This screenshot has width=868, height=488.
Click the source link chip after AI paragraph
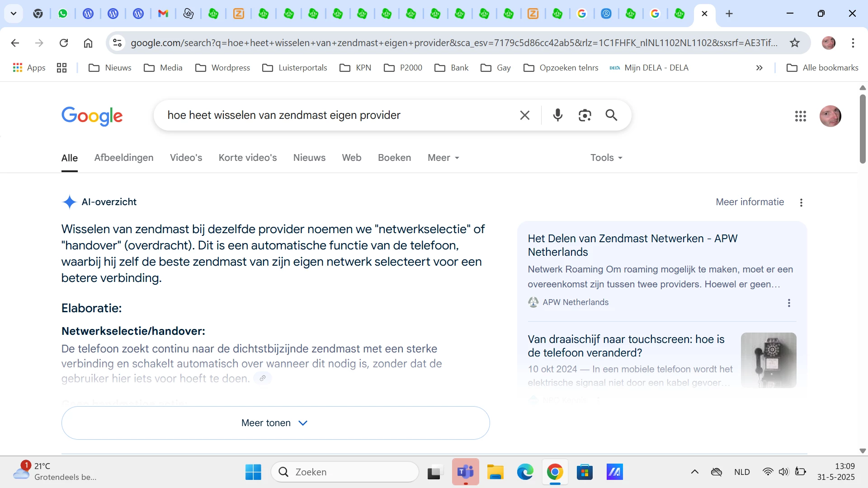(x=262, y=378)
